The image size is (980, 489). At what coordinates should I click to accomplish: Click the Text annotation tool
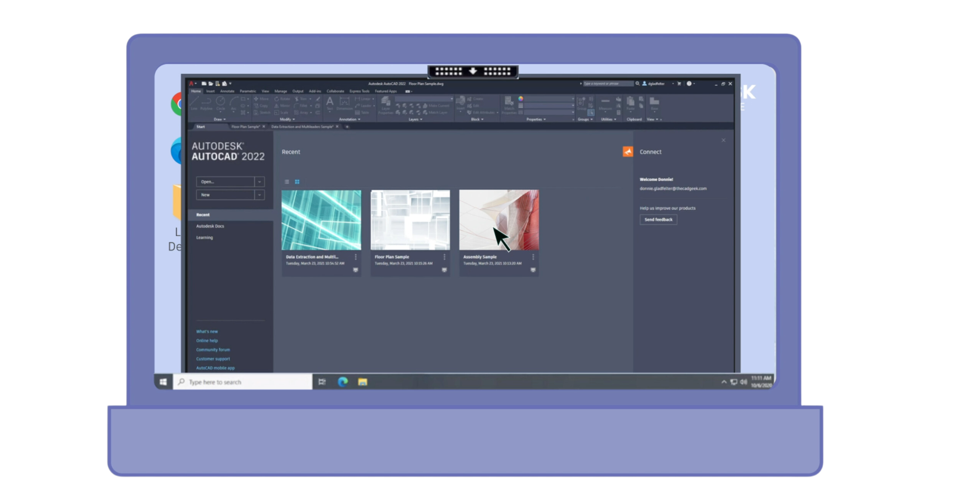click(330, 103)
